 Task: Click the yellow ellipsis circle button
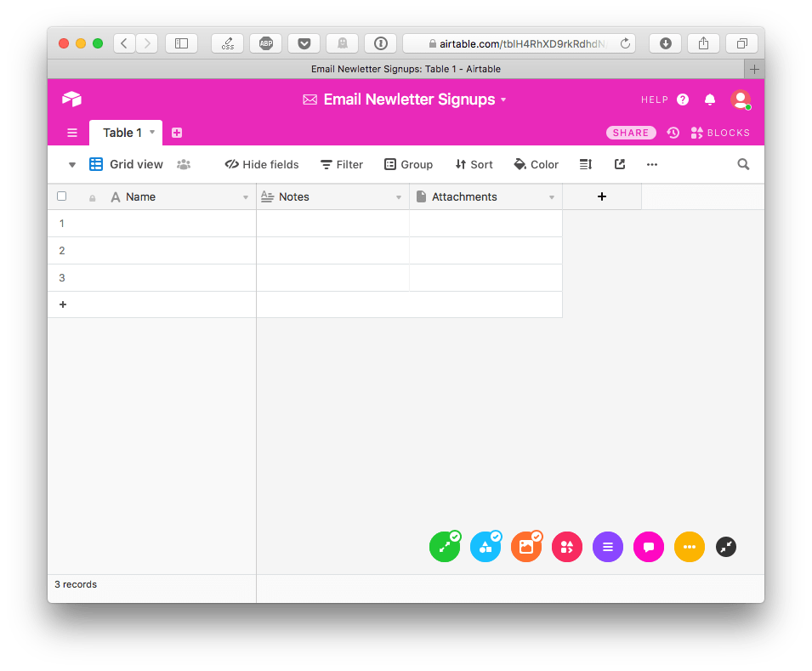coord(690,547)
